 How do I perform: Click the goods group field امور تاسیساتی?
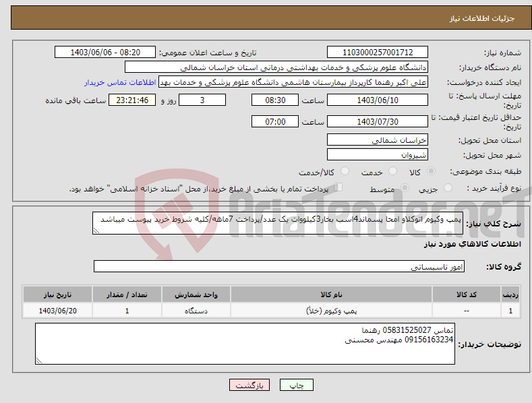279,267
